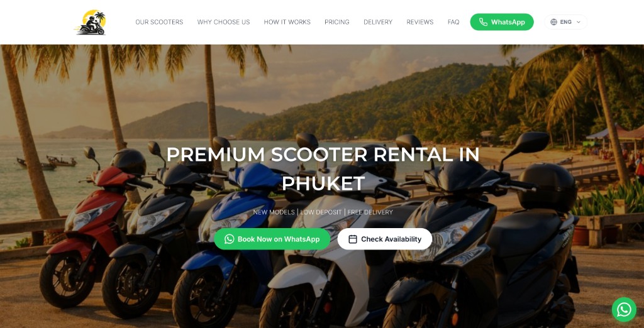Open the Delivery menu link
This screenshot has width=644, height=328.
378,22
